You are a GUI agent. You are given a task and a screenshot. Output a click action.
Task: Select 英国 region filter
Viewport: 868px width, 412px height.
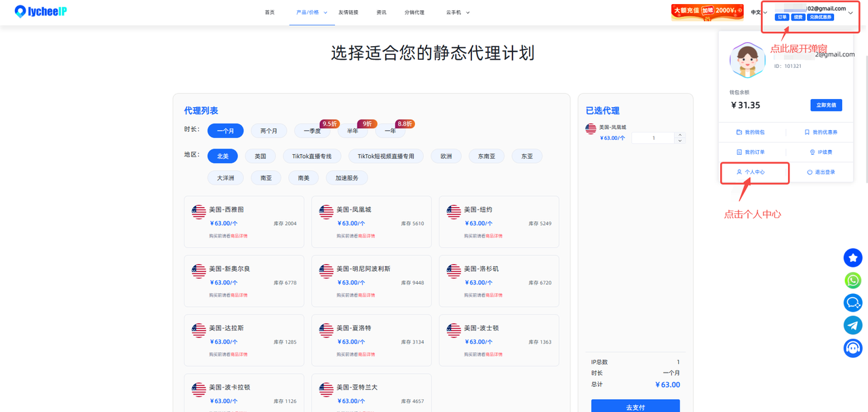pos(260,156)
